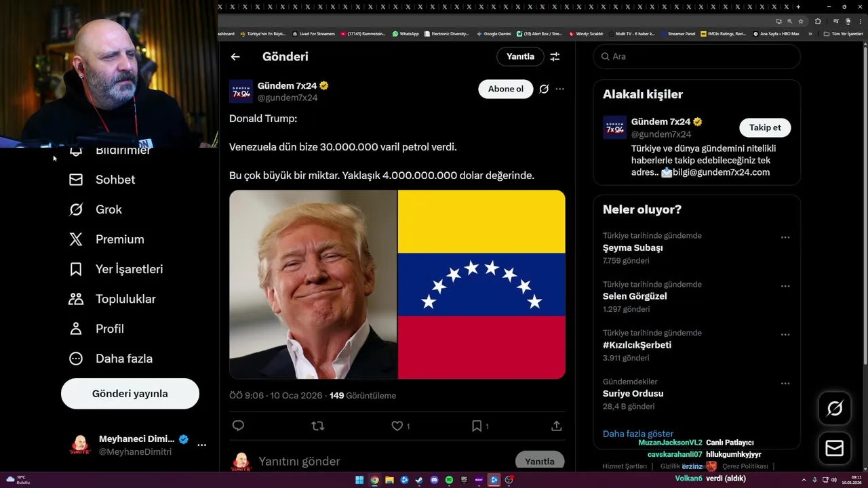Screen dimensions: 868x488
Task: Click the lower Yanıtla submit button
Action: [x=540, y=461]
